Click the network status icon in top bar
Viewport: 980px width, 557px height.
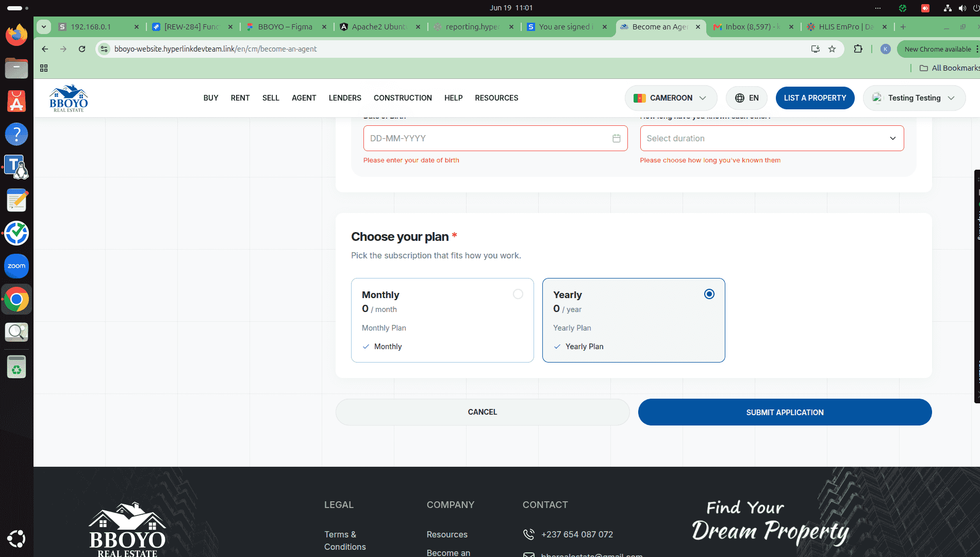(x=948, y=8)
